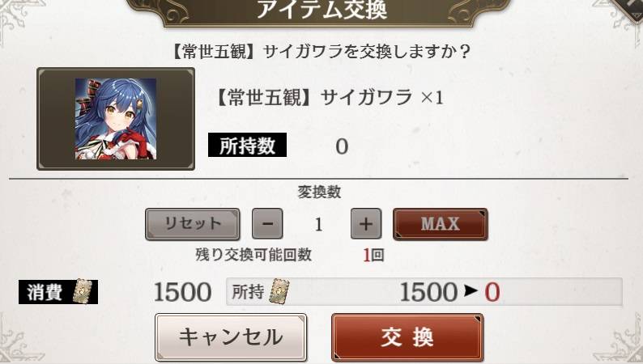Set quantity with the MAX button
This screenshot has width=643, height=364.
441,224
